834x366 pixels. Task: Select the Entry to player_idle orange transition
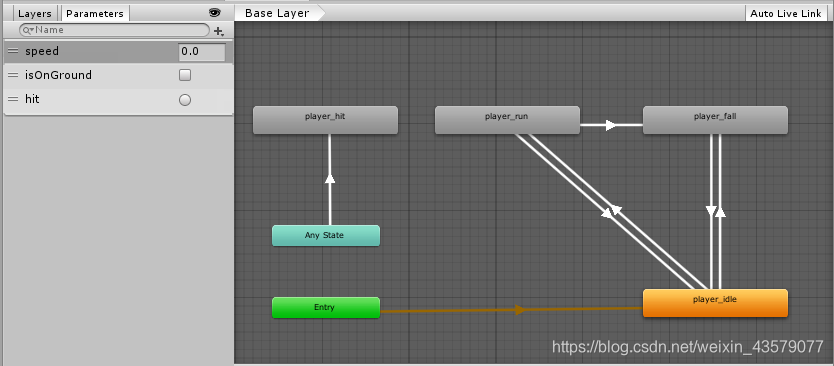tap(520, 310)
